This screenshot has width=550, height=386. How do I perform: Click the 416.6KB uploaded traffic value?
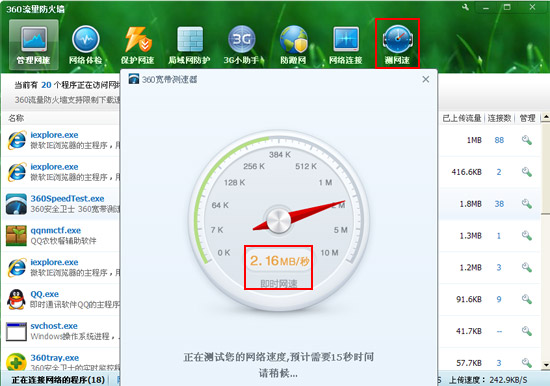(467, 172)
